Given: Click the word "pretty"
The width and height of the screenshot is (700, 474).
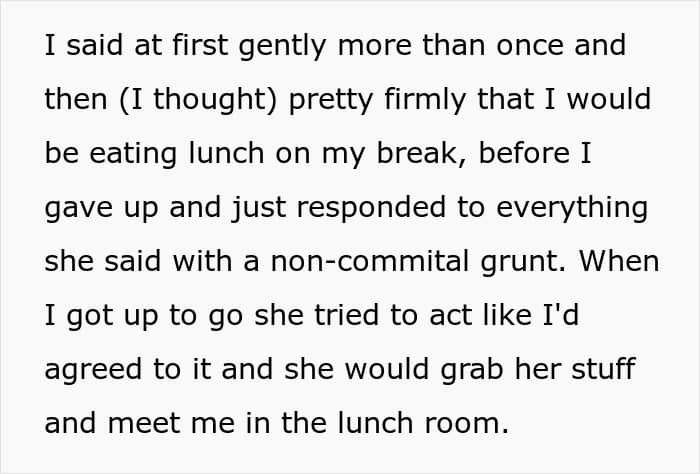Looking at the screenshot, I should 331,102.
